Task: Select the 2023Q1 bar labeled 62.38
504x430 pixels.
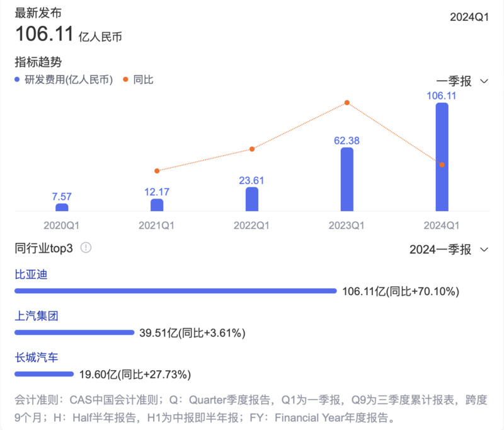Action: point(347,180)
